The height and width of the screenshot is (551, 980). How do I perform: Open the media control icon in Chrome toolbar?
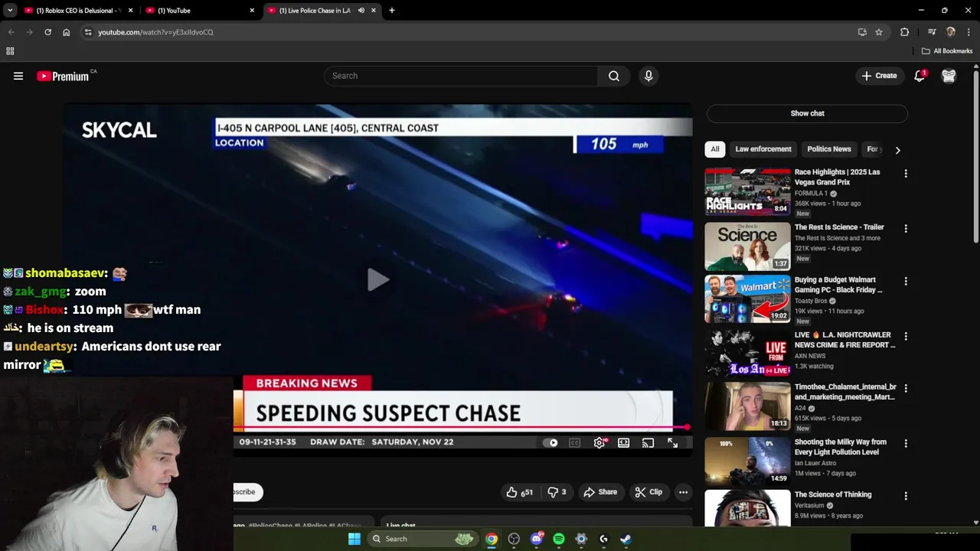(x=932, y=32)
